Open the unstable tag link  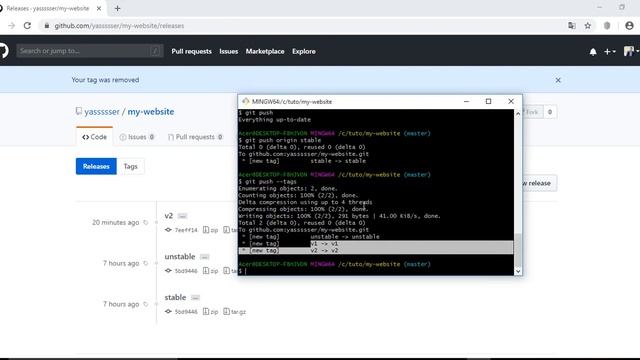[180, 256]
